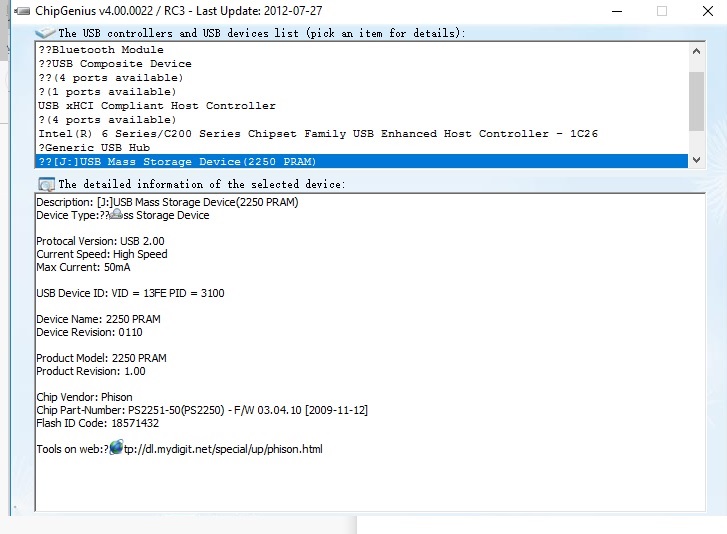The width and height of the screenshot is (727, 534).
Task: Maximize the ChipGenius window
Action: (x=662, y=11)
